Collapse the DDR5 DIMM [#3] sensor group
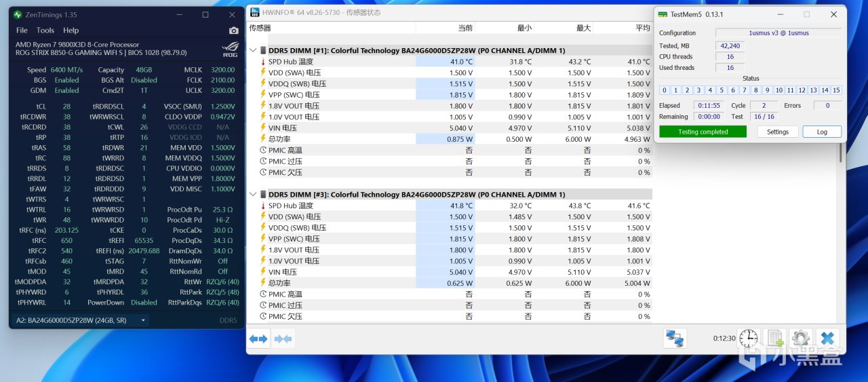The image size is (868, 382). click(x=253, y=195)
